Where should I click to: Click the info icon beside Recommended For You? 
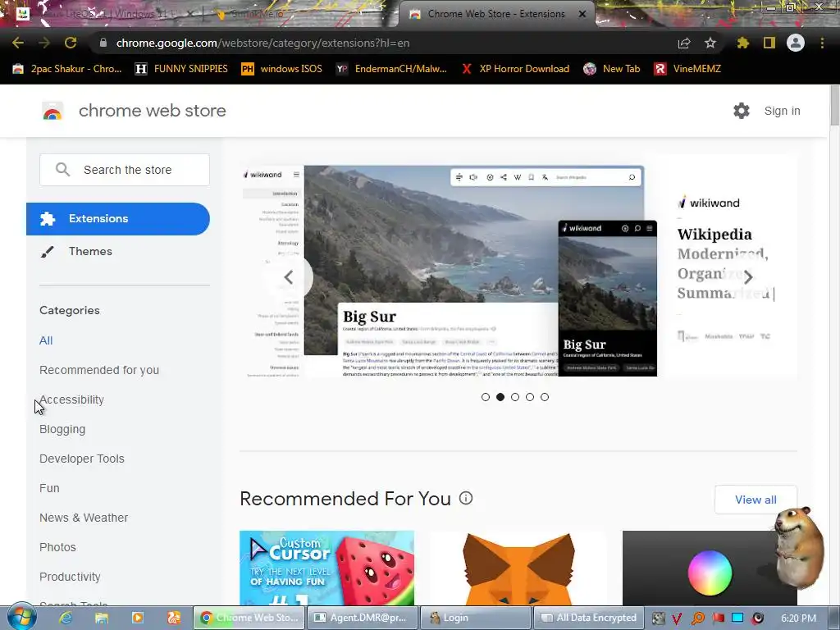click(466, 498)
